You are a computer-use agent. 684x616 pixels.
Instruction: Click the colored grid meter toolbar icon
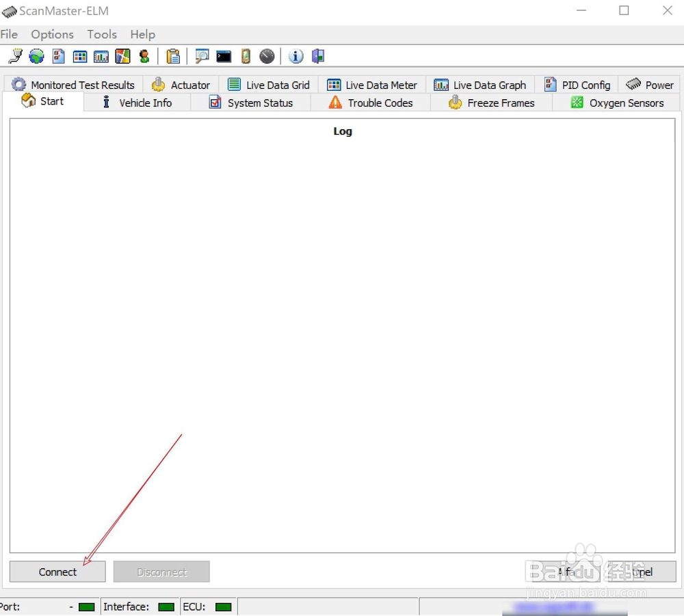click(x=80, y=57)
